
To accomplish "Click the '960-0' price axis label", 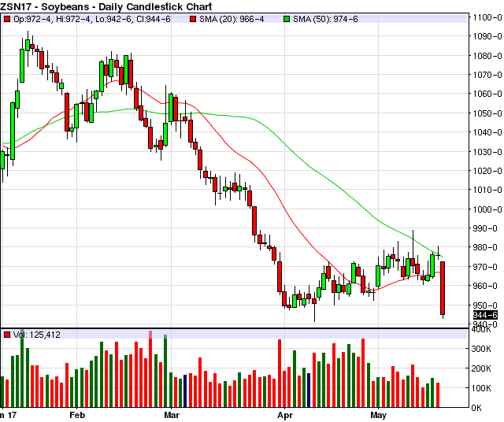I will tap(485, 286).
